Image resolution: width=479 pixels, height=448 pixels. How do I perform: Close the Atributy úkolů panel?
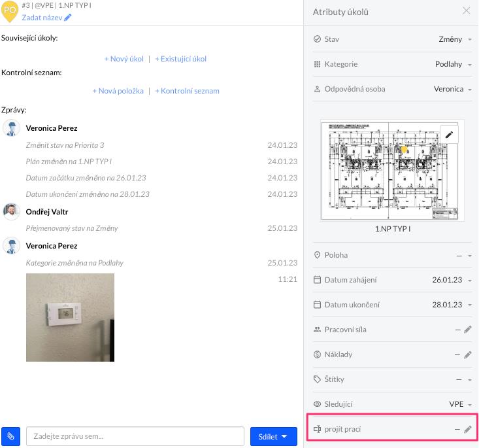pos(466,10)
